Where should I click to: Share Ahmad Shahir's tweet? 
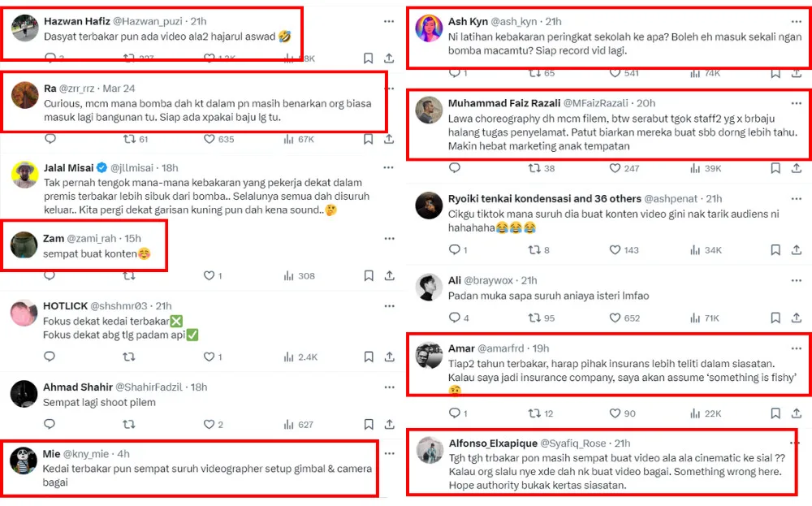coord(389,424)
